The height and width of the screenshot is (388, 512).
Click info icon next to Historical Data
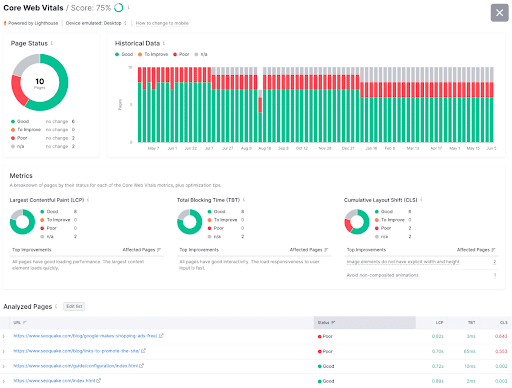pyautogui.click(x=164, y=43)
